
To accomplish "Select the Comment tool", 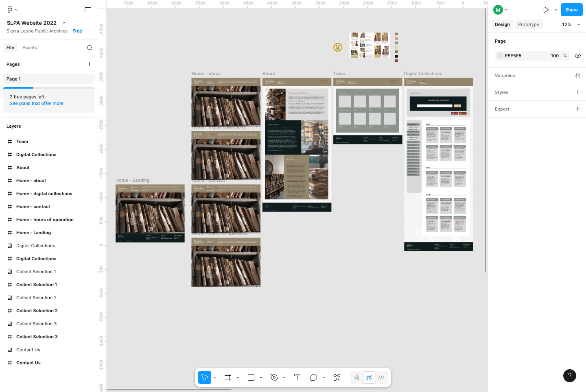I will [313, 377].
